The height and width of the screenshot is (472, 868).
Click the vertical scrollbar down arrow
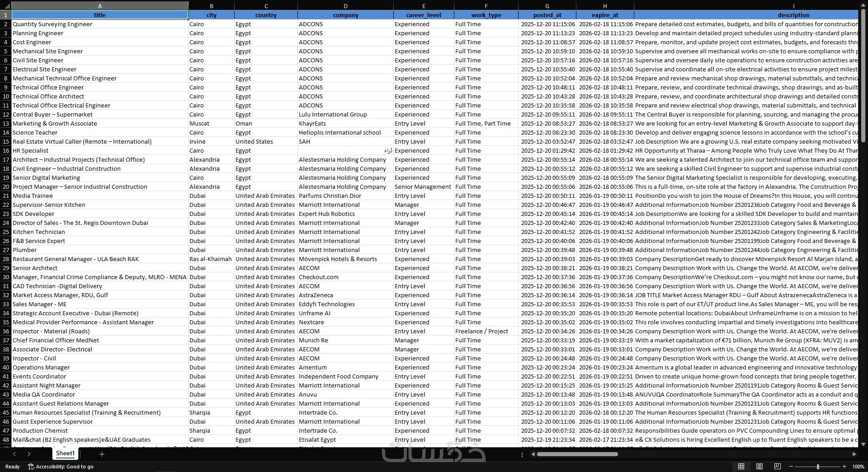tap(863, 444)
